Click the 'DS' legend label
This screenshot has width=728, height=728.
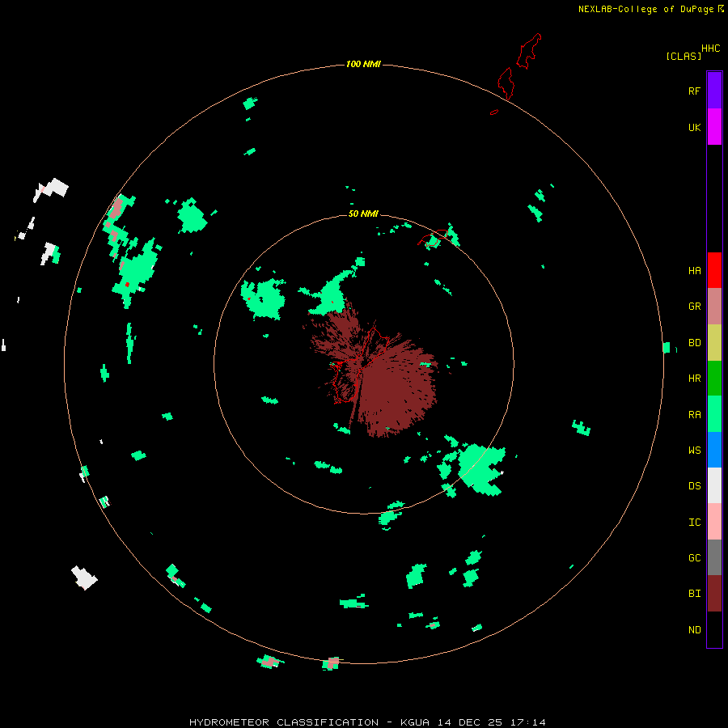pyautogui.click(x=694, y=486)
